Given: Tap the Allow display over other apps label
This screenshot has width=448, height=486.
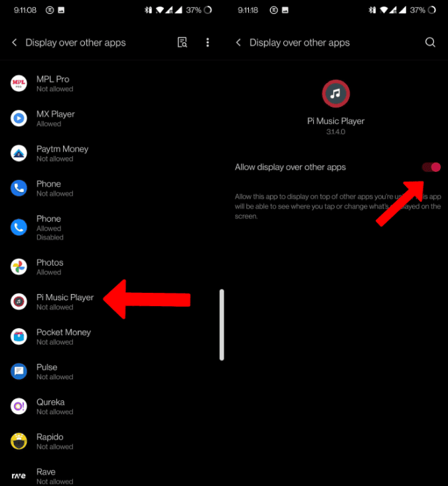Looking at the screenshot, I should point(290,167).
